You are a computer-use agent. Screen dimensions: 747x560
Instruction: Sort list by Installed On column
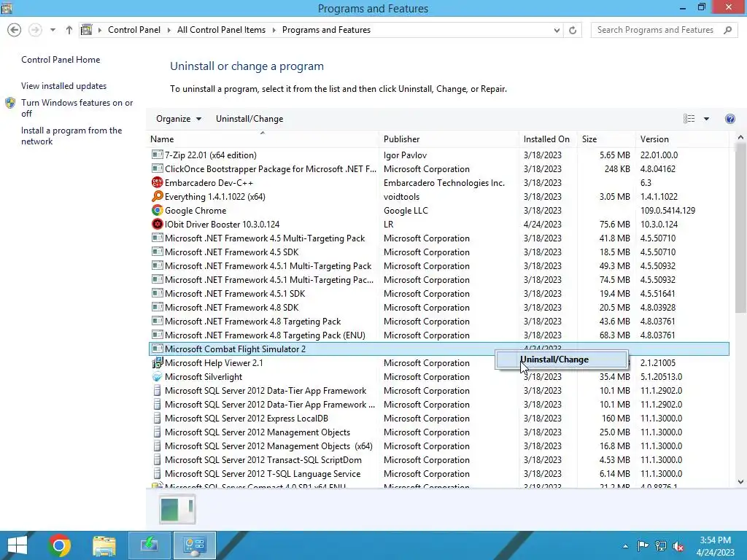point(546,139)
